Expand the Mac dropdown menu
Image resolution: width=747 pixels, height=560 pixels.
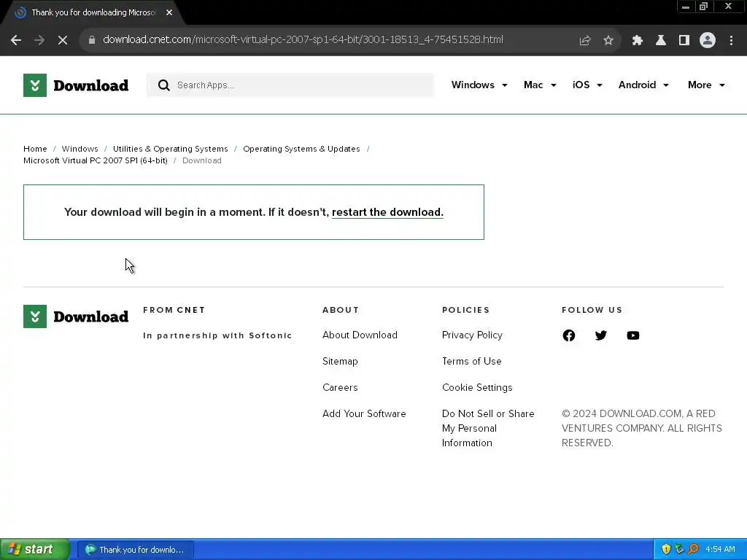coord(540,85)
